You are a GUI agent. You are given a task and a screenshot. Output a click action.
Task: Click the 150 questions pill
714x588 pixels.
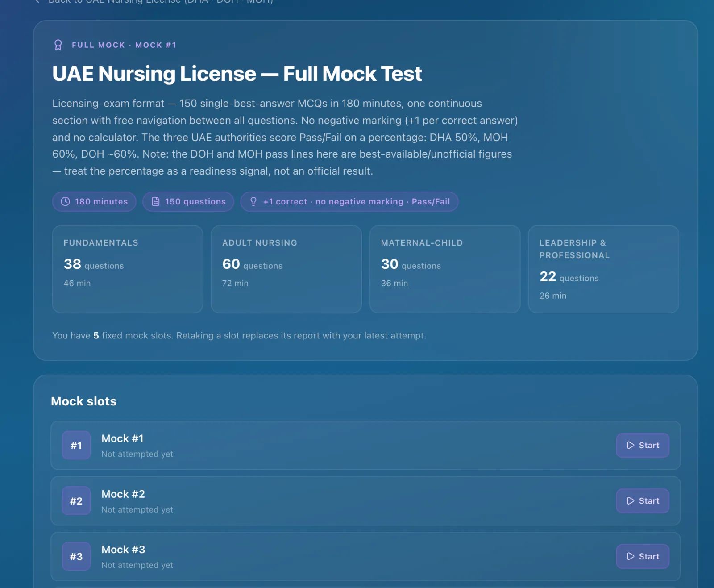[188, 201]
